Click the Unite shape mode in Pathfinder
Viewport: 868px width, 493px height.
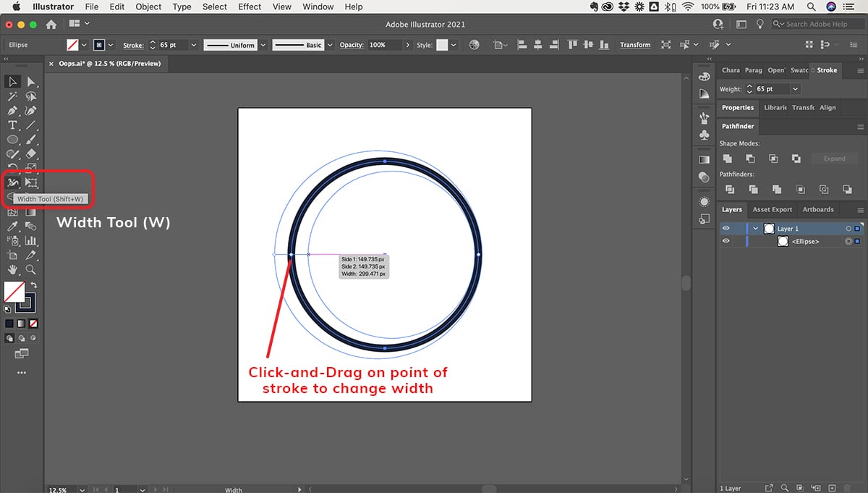click(728, 159)
